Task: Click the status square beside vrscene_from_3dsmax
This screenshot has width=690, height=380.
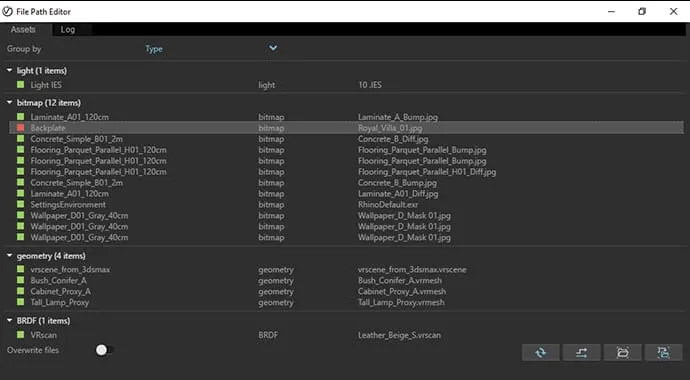Action: (x=20, y=269)
